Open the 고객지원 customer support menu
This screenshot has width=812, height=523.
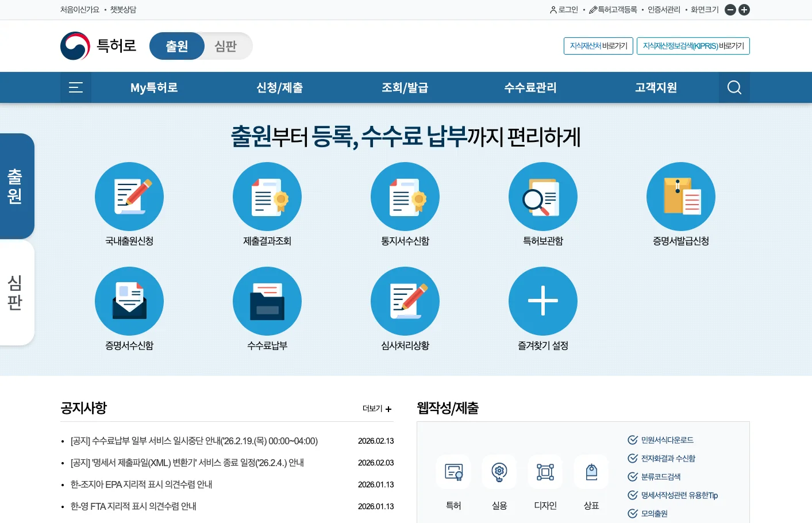[x=655, y=87]
